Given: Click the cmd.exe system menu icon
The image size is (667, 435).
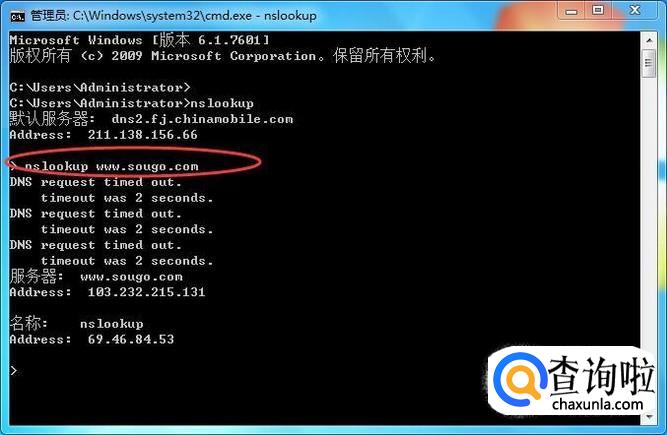Looking at the screenshot, I should coord(17,16).
